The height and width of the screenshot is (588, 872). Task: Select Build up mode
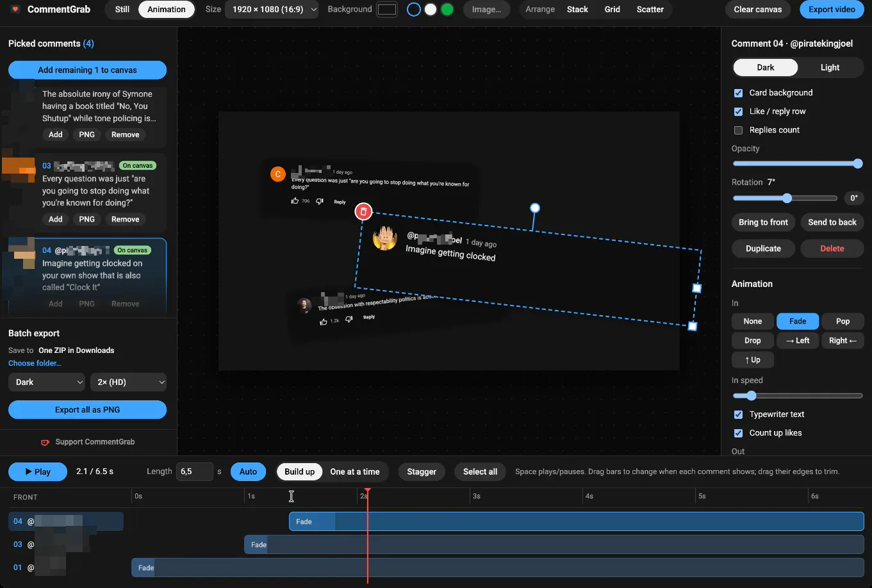(x=299, y=471)
